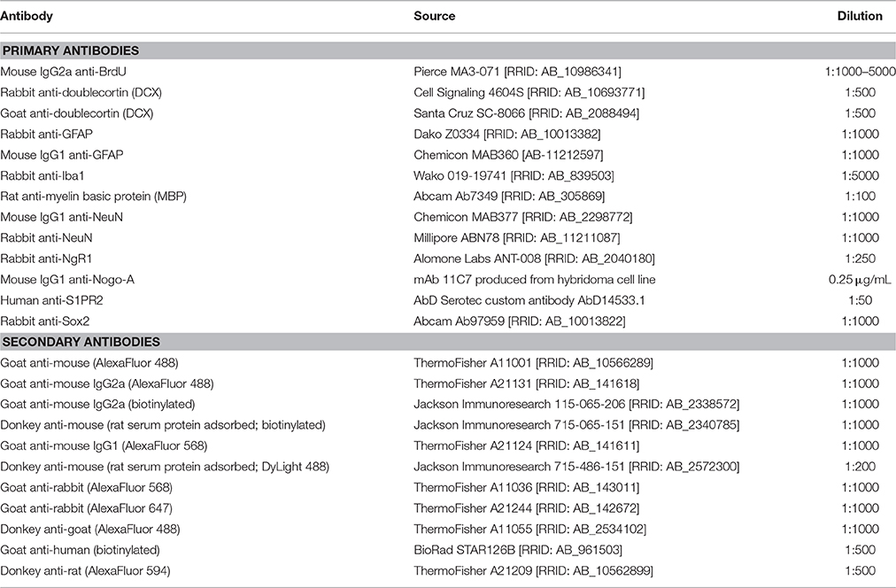Click Pierce MA3-071 source entry
Viewport: 896px width, 588px height.
[517, 72]
